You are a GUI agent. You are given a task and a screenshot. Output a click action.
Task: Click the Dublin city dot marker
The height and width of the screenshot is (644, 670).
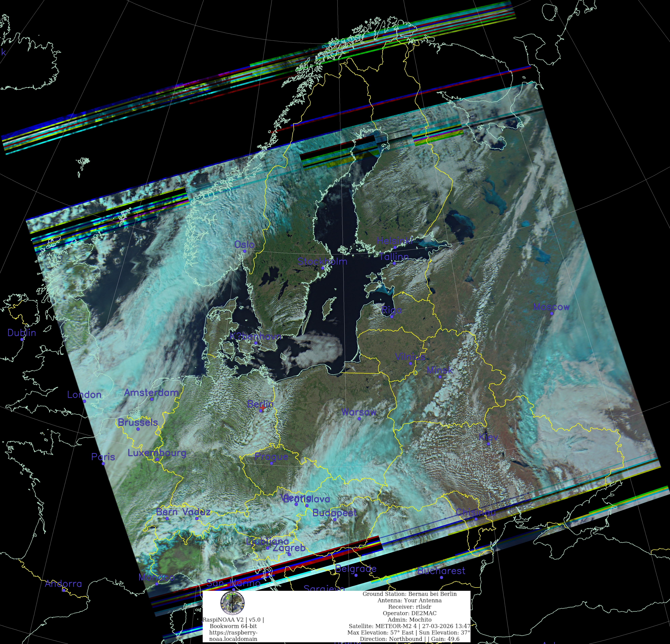pos(22,339)
